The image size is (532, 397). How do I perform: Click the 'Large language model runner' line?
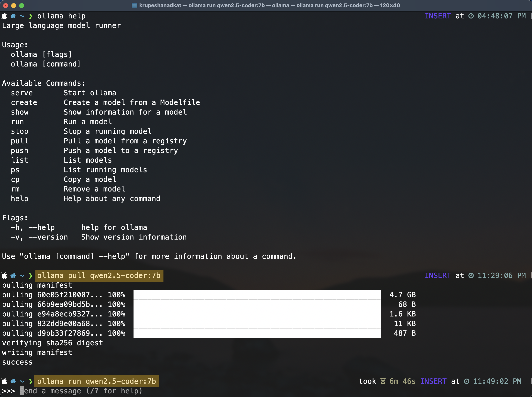pyautogui.click(x=61, y=26)
